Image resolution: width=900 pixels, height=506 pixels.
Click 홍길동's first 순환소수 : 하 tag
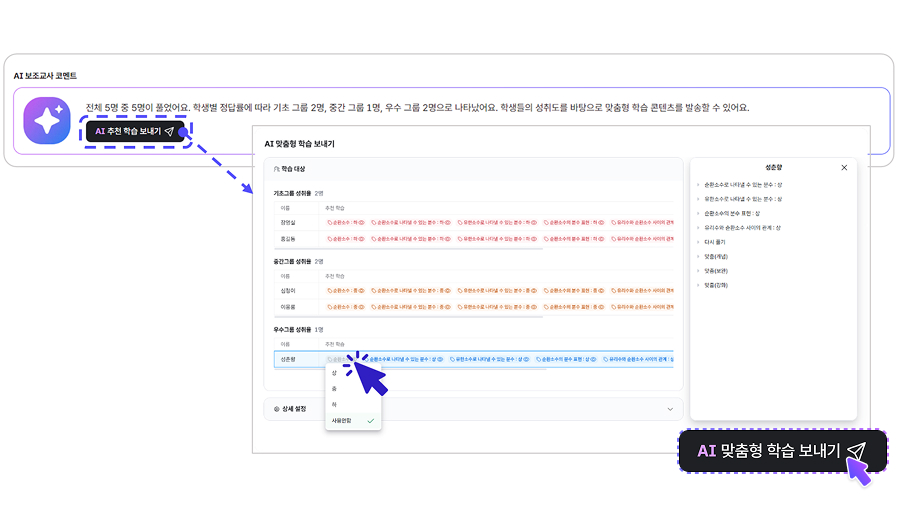[345, 239]
